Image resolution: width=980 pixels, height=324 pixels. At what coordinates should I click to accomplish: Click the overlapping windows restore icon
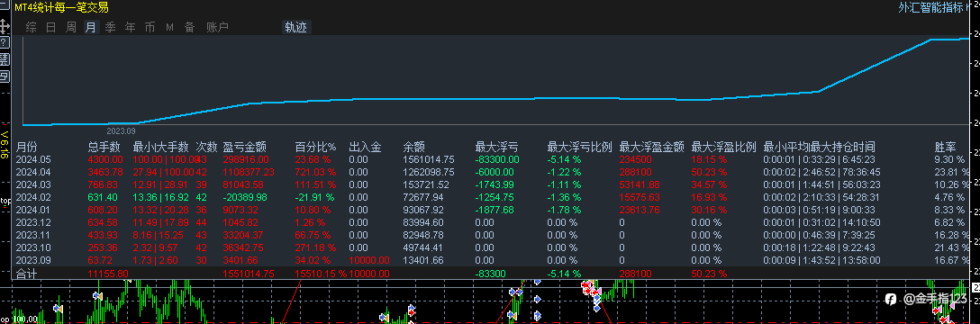[4, 76]
